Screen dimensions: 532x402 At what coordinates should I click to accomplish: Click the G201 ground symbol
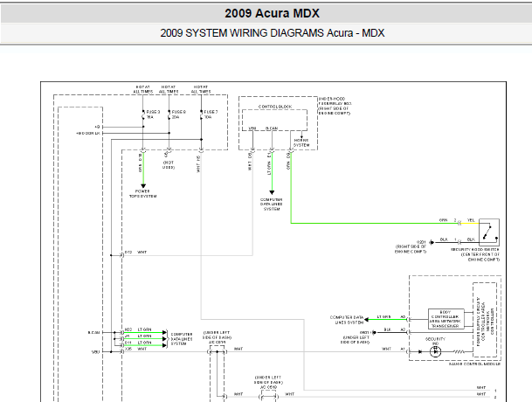click(x=432, y=242)
